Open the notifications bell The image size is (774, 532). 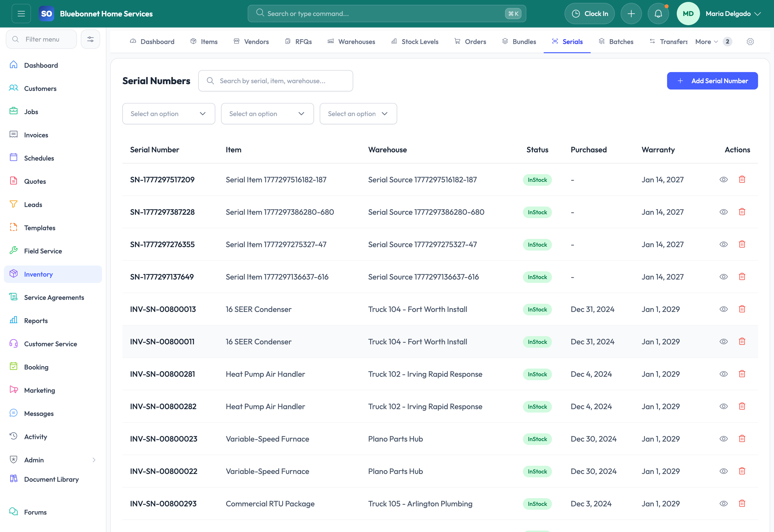658,14
